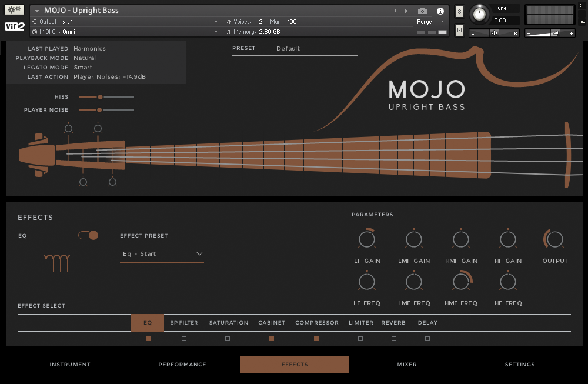This screenshot has height=384, width=588.
Task: Mute the instrument with M button
Action: [459, 30]
